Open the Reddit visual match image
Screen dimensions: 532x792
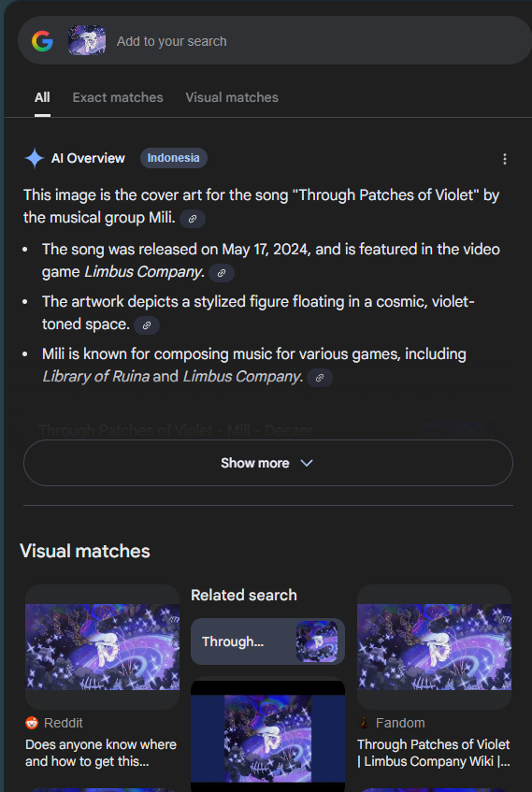(x=103, y=647)
